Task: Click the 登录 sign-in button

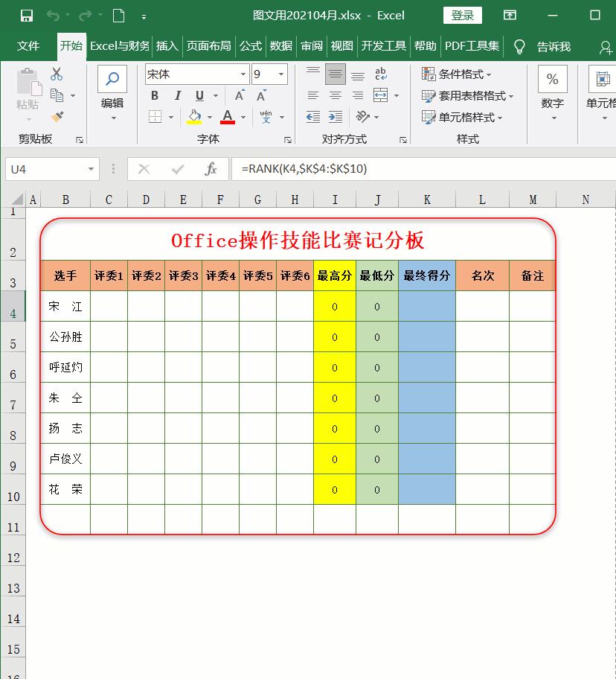Action: [461, 15]
